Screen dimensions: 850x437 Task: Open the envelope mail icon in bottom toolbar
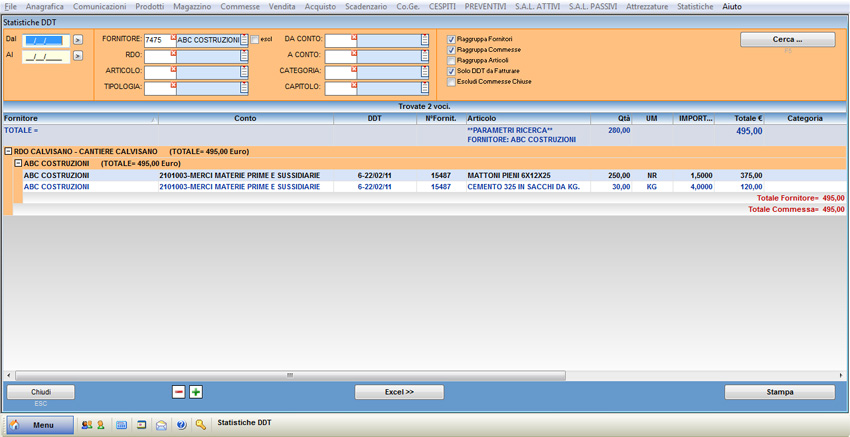161,425
